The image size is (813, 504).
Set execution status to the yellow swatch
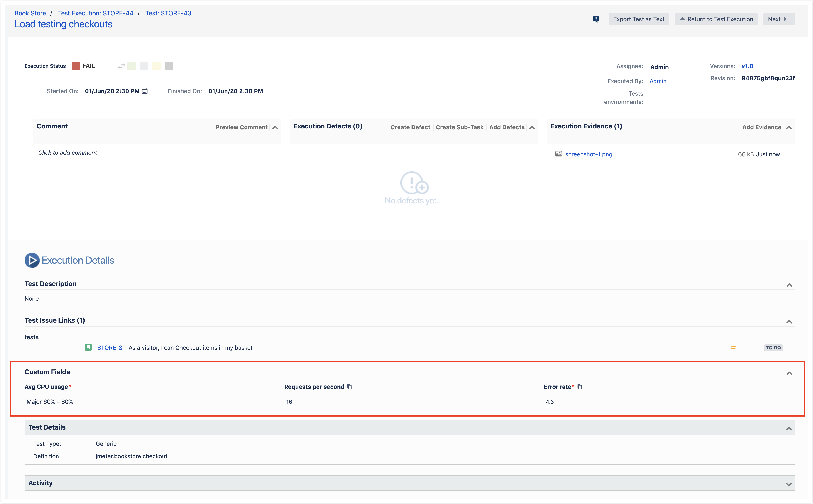coord(157,66)
